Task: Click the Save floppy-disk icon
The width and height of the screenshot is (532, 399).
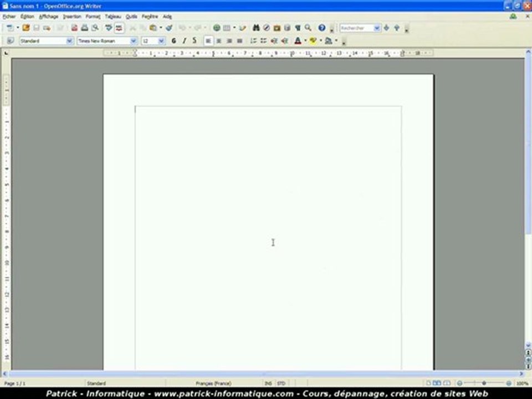Action: (37, 28)
